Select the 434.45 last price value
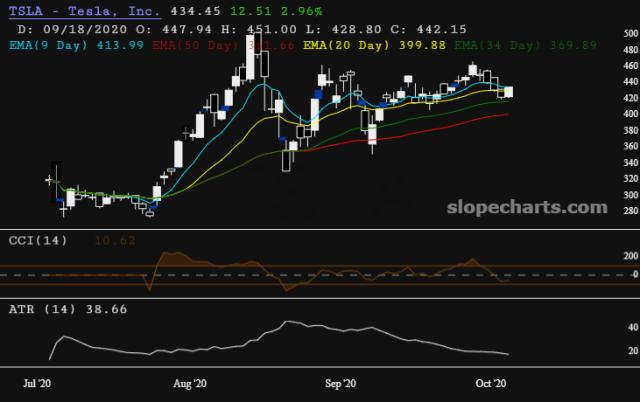Viewport: 640px width, 402px height. click(x=196, y=11)
